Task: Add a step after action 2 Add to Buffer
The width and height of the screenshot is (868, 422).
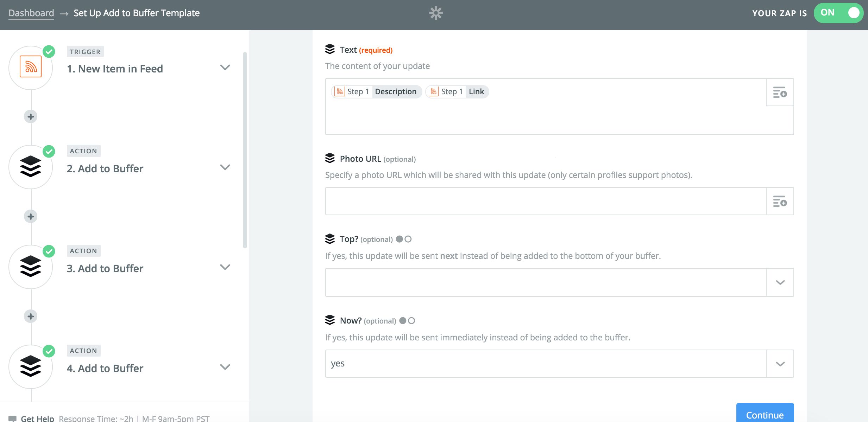Action: click(31, 216)
